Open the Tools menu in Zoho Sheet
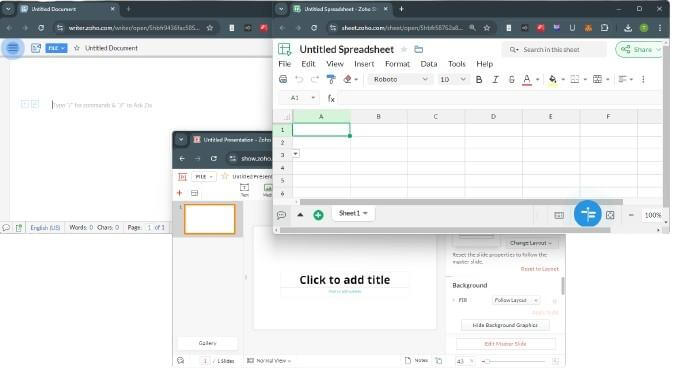This screenshot has height=369, width=675. pos(457,64)
